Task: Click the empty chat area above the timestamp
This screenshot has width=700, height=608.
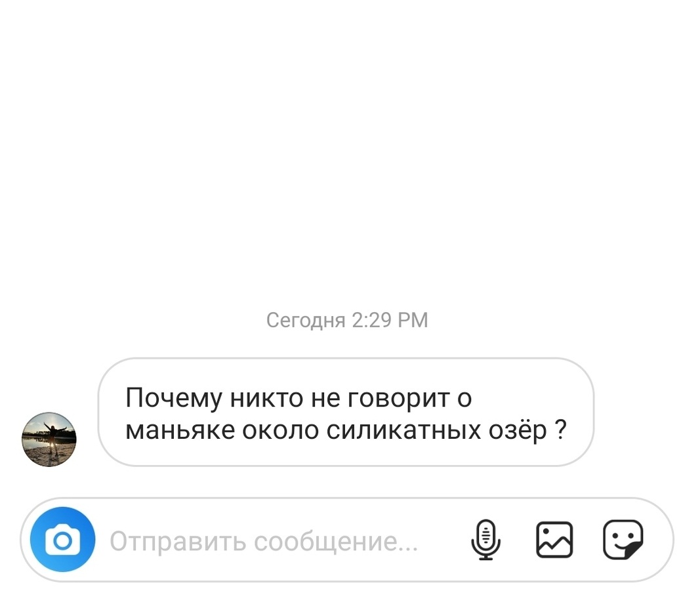Action: click(350, 152)
